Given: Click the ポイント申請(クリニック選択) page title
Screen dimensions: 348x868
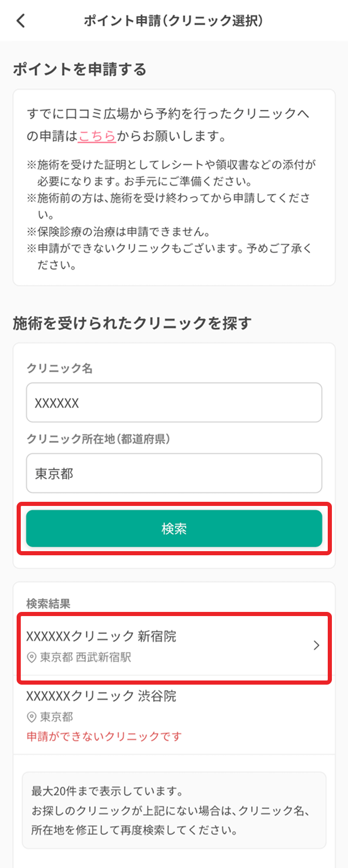Looking at the screenshot, I should [173, 21].
